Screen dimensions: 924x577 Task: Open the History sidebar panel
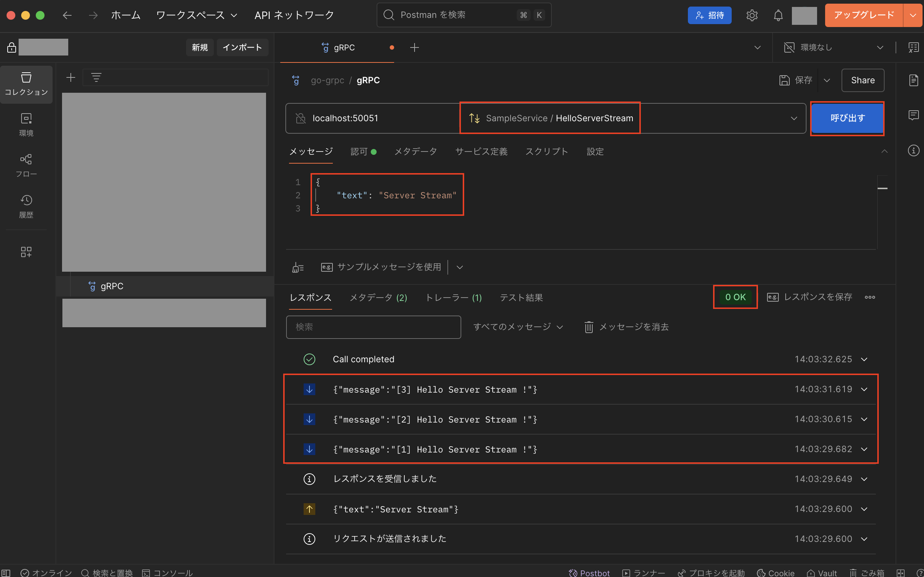click(26, 206)
